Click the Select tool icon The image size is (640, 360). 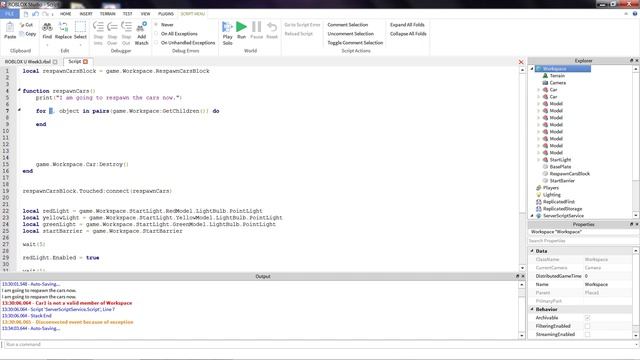[80, 27]
